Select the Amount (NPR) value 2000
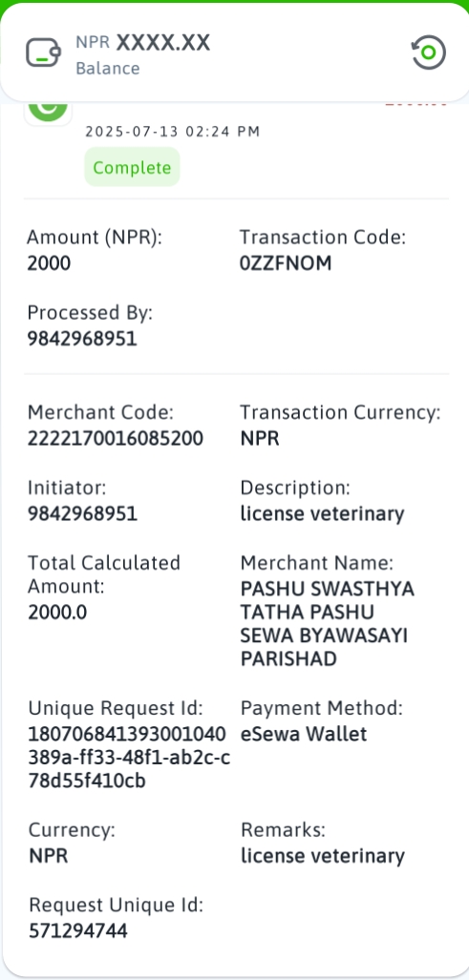Viewport: 469px width, 980px height. tap(49, 263)
